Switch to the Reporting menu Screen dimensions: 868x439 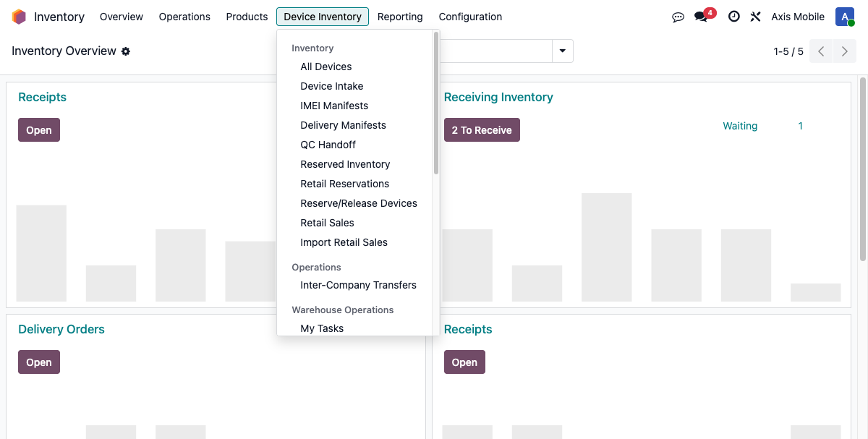coord(400,17)
